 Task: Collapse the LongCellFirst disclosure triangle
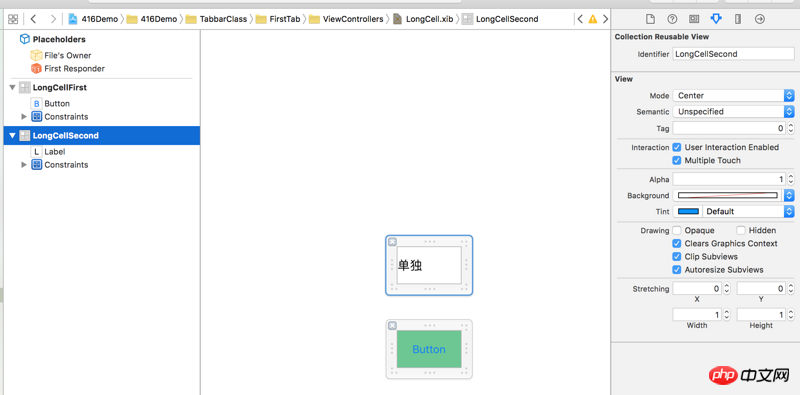click(x=12, y=87)
